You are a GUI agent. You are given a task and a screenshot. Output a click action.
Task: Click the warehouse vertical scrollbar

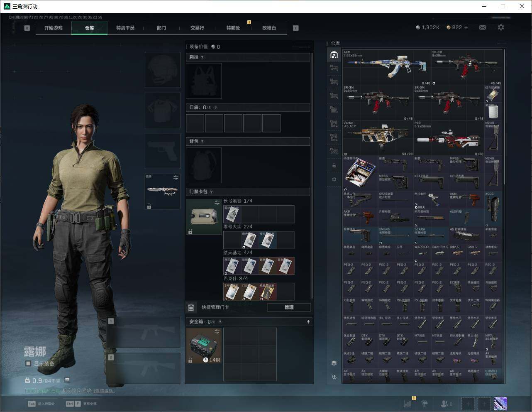(504, 116)
